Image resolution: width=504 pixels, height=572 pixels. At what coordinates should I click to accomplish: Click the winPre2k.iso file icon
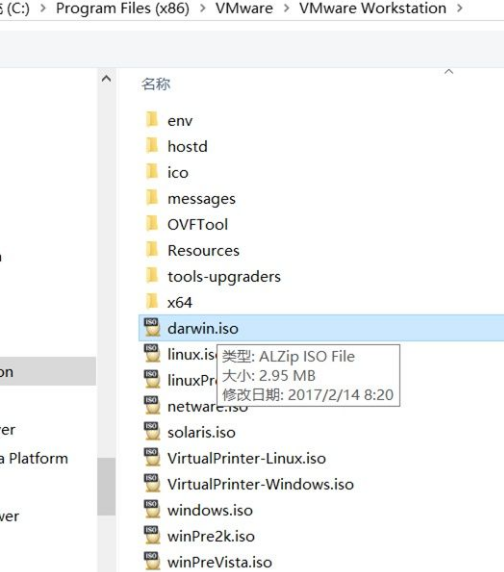coord(152,535)
